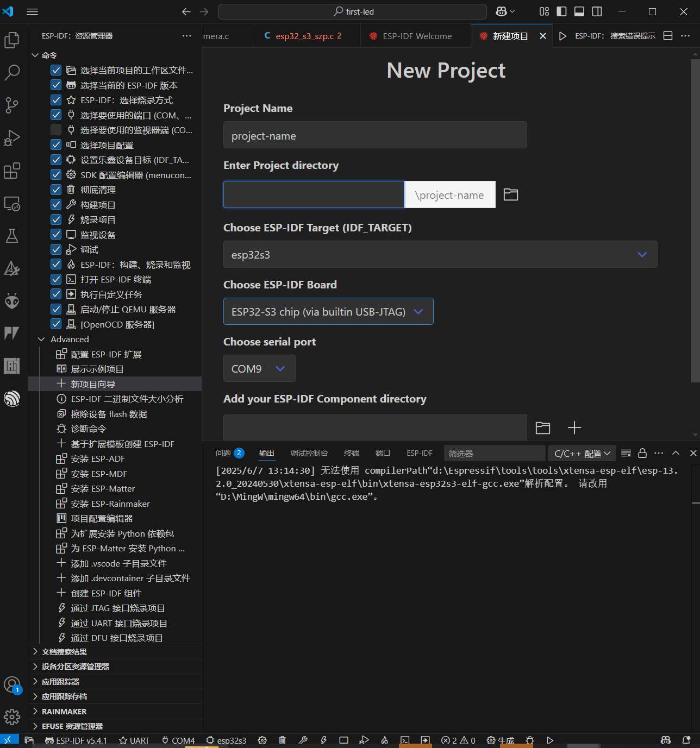Browse folder for component directory
700x748 pixels.
[543, 428]
